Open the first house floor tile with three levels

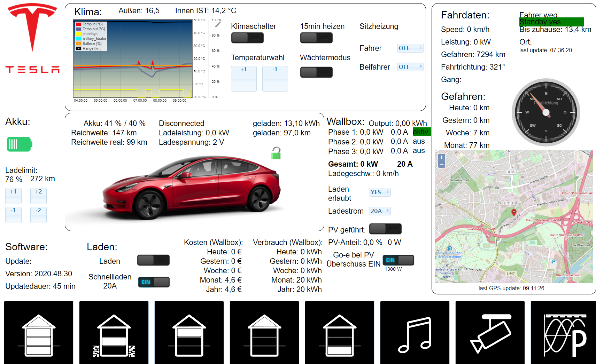(39, 332)
